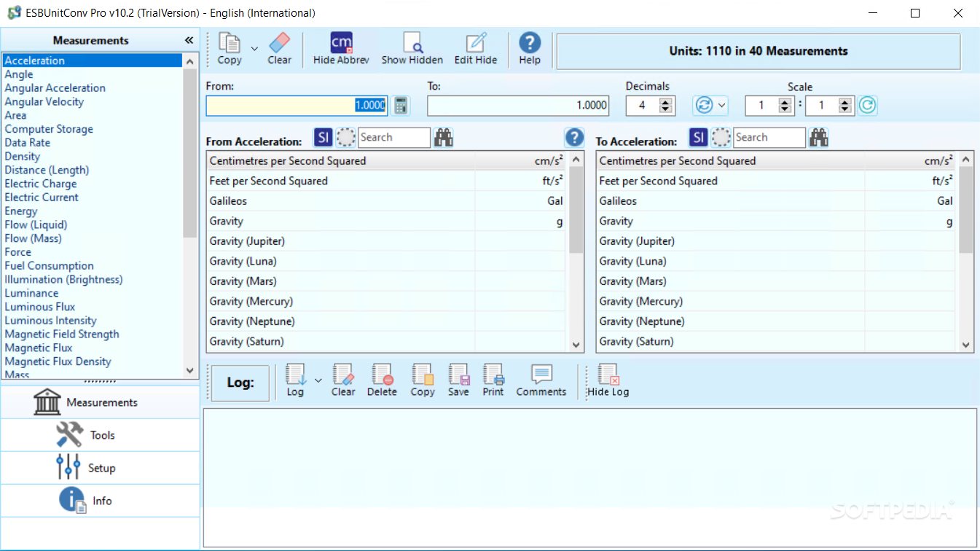
Task: Open the Log dropdown arrow
Action: [318, 380]
